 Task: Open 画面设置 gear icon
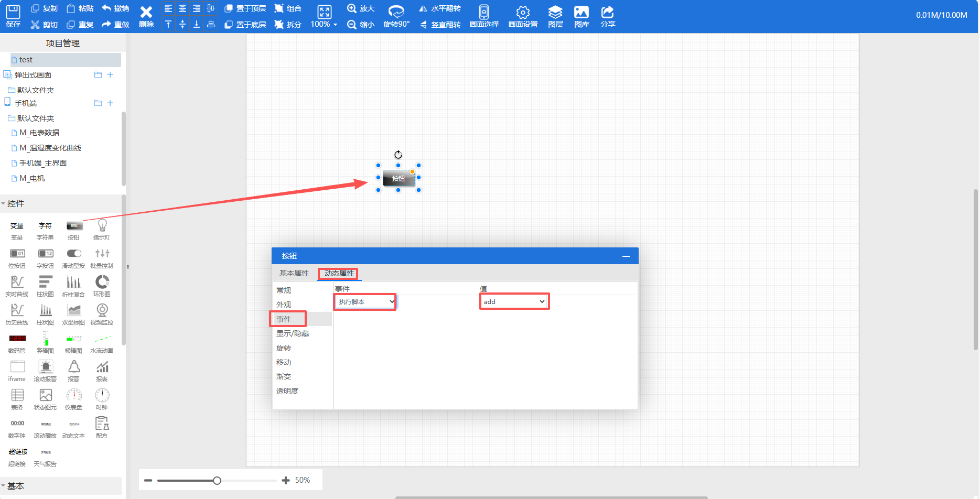click(x=523, y=12)
